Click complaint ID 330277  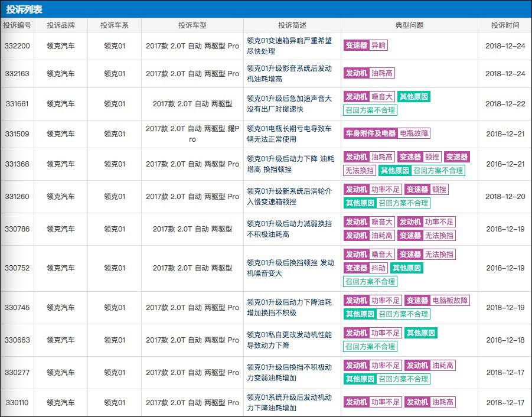click(17, 373)
